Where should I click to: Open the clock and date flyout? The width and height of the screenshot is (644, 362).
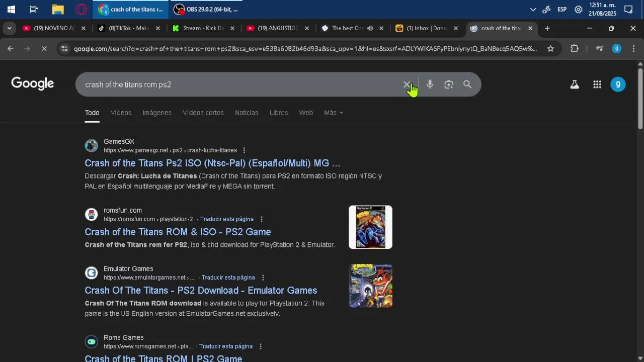602,9
